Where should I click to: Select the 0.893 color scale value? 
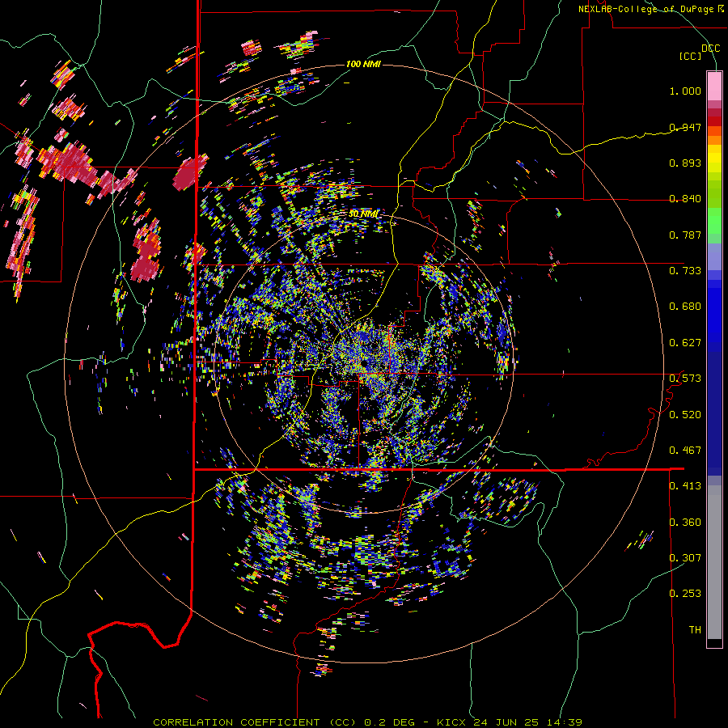click(x=685, y=163)
